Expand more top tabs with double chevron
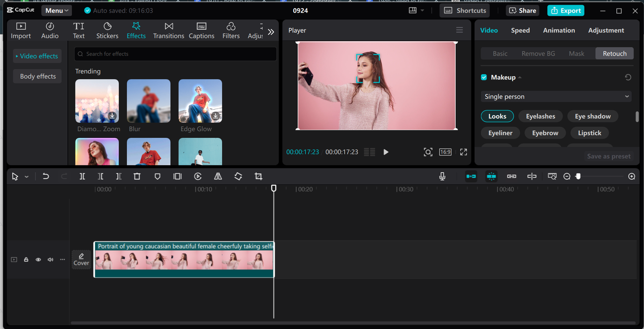 [271, 32]
